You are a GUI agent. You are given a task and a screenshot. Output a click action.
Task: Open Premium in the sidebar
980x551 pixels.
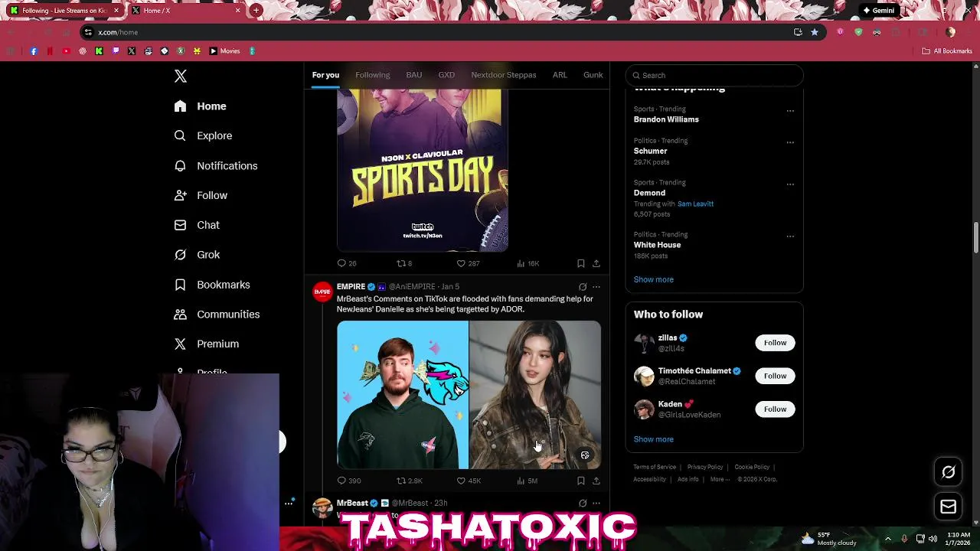(x=207, y=344)
